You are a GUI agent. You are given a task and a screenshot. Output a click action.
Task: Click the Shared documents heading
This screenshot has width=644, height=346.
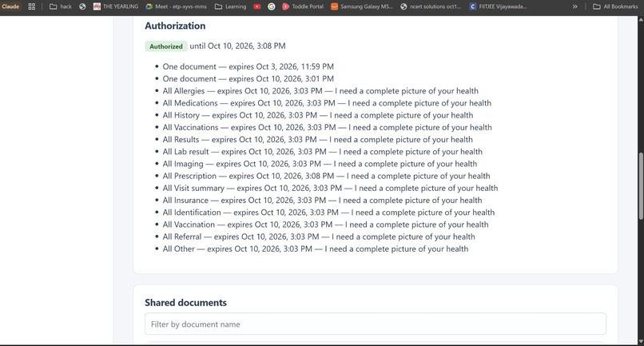coord(185,303)
